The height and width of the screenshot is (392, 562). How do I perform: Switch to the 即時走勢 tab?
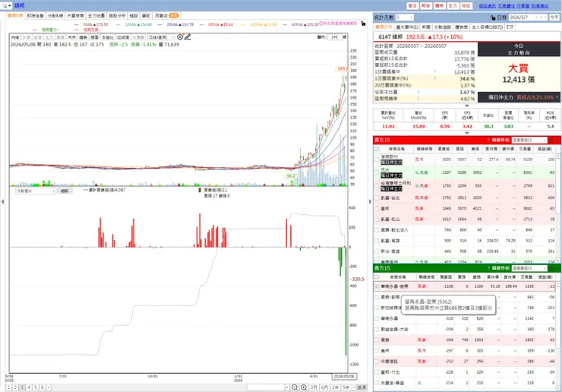tap(35, 16)
